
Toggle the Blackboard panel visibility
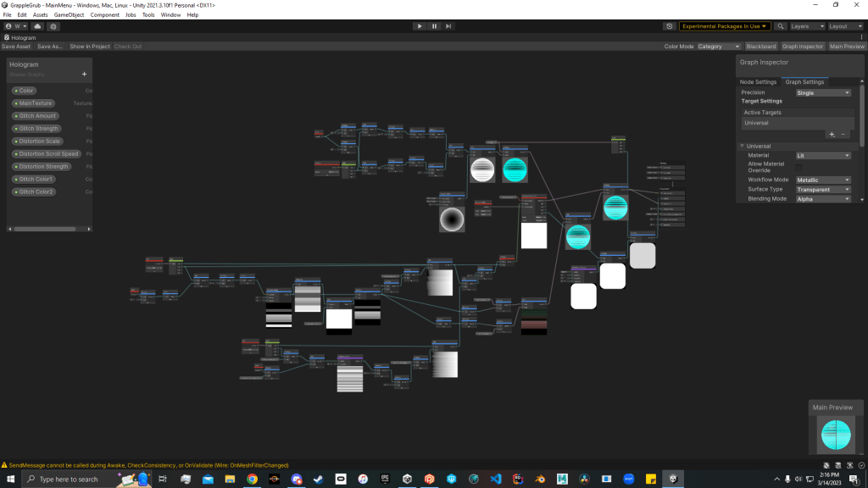pos(760,47)
